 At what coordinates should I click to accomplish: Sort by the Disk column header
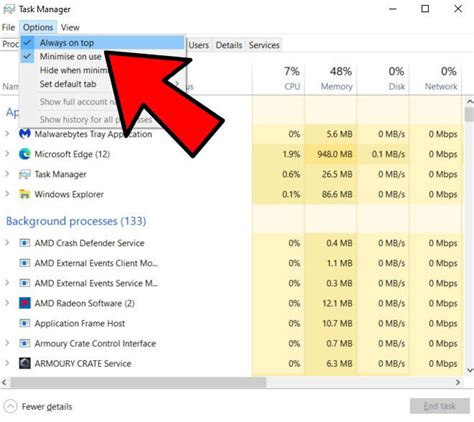tap(383, 79)
